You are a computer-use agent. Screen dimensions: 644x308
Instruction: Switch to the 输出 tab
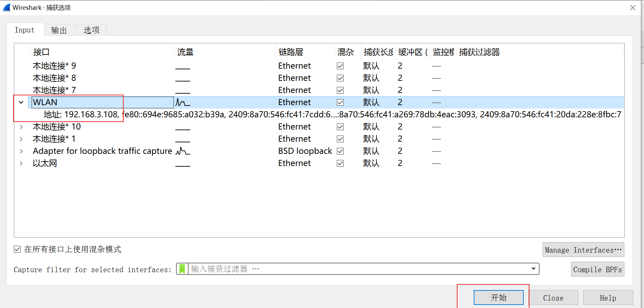[x=59, y=30]
